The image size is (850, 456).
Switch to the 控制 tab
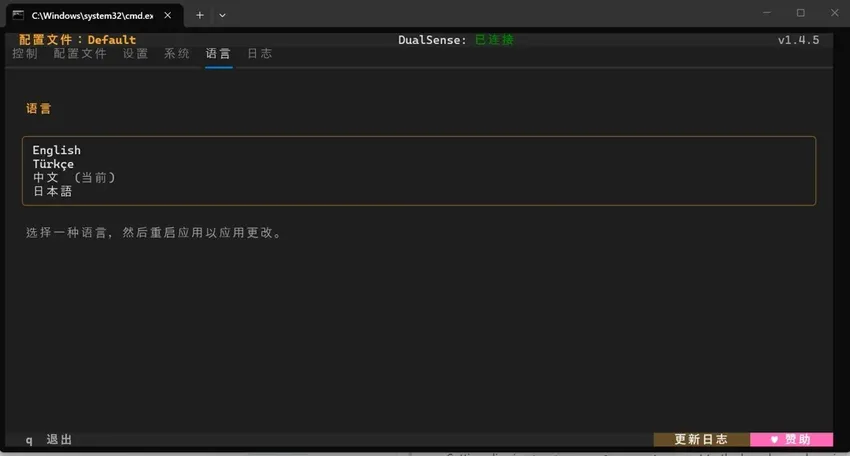click(x=25, y=54)
